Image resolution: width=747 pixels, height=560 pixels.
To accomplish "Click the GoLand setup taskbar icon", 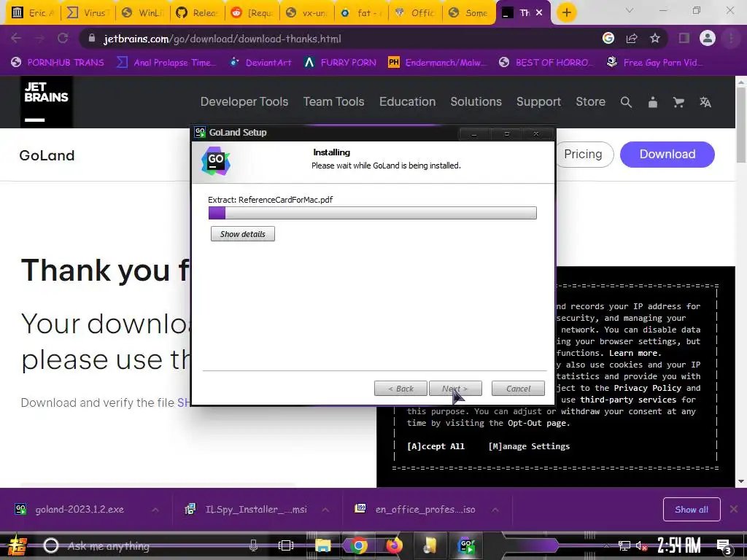I will pos(466,545).
